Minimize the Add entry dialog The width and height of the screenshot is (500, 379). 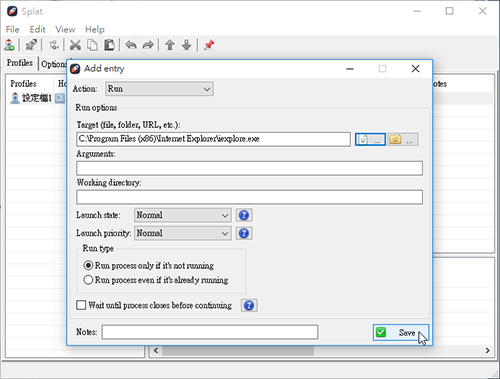(x=350, y=69)
